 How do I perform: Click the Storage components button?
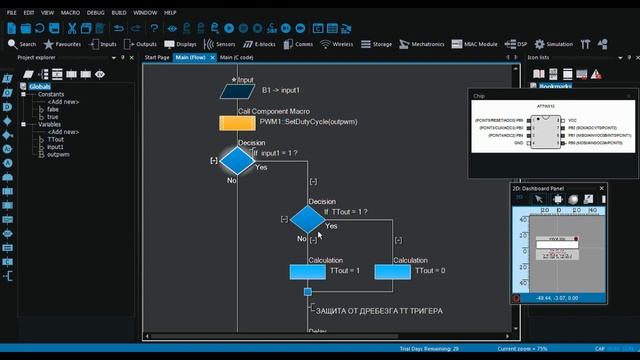376,44
